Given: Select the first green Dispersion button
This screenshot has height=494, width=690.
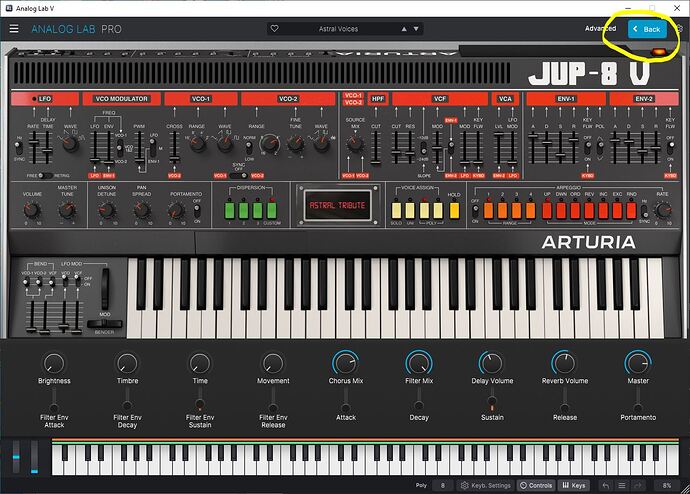Looking at the screenshot, I should [x=229, y=210].
